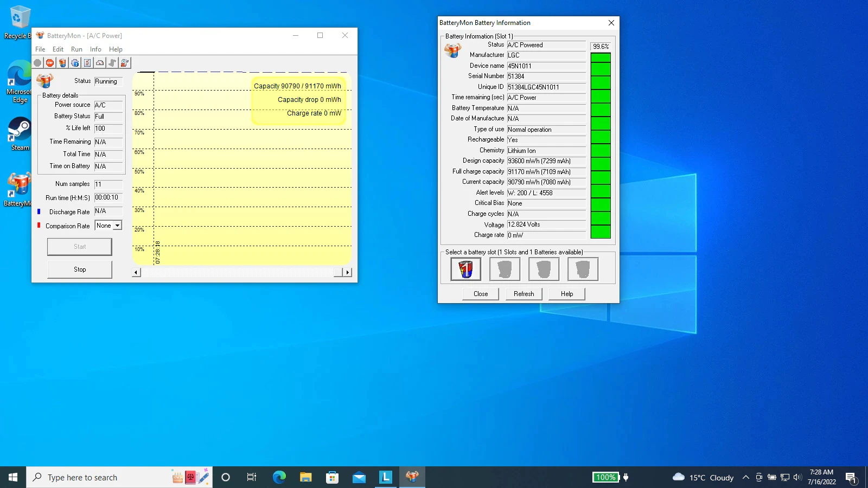Click the checklist toolbar icon
This screenshot has width=868, height=488.
point(87,63)
